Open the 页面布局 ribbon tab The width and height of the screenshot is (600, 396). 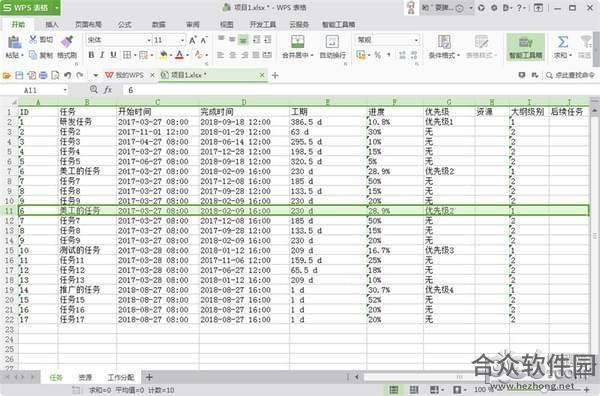(x=88, y=24)
